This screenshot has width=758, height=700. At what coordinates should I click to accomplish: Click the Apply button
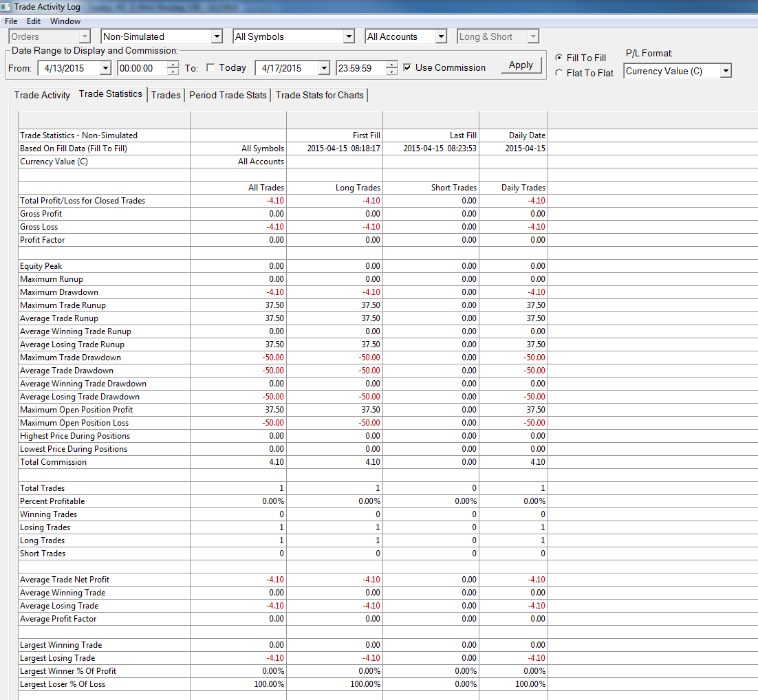[521, 65]
